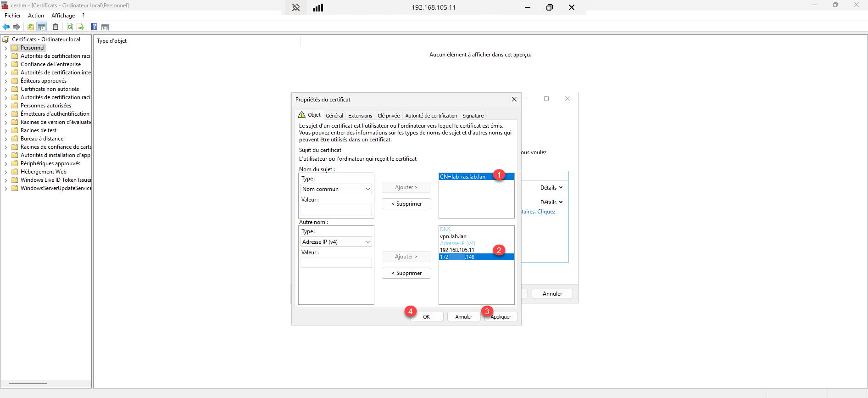Click the Refresh icon in toolbar

point(70,27)
